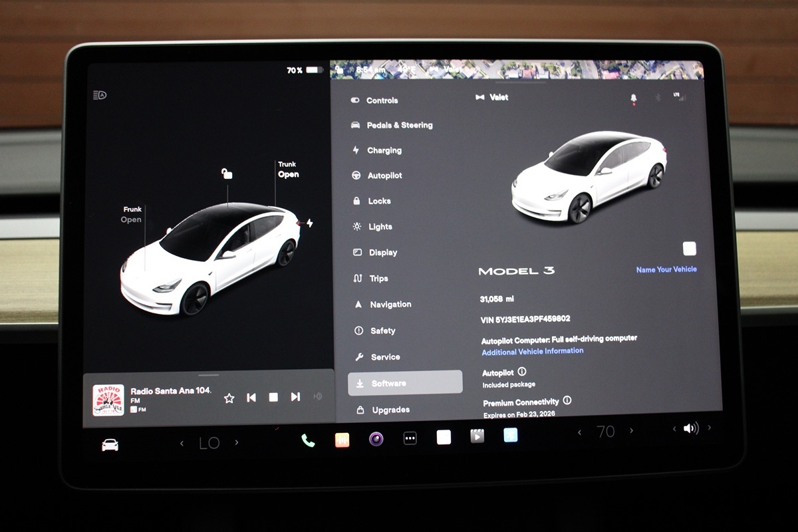Raise volume with right chevron

(x=709, y=428)
